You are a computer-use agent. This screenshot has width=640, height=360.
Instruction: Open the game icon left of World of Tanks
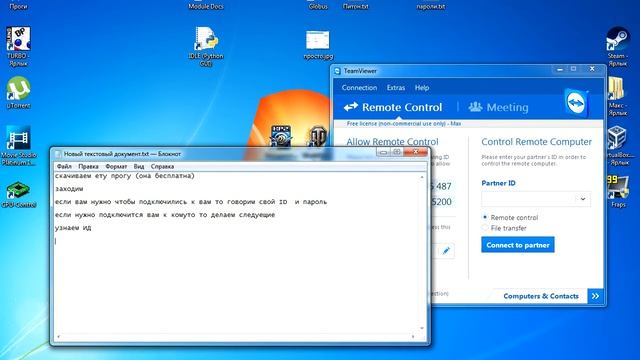[281, 137]
